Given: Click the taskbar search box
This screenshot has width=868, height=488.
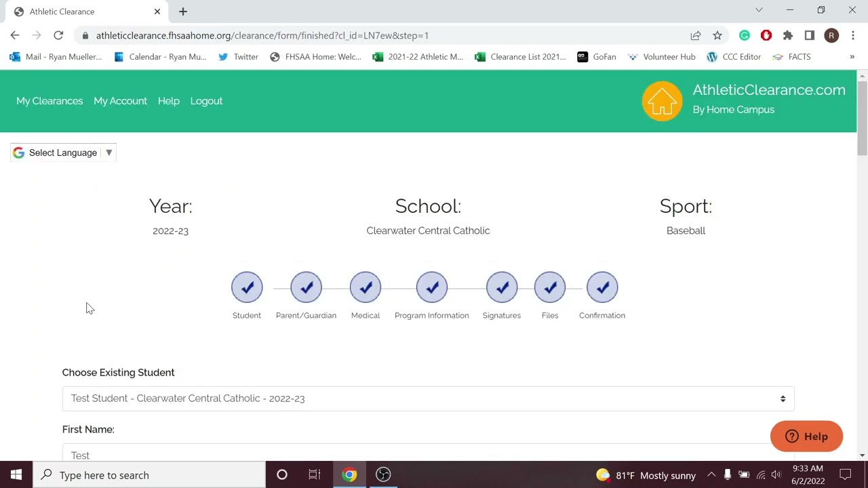Looking at the screenshot, I should coord(149,475).
